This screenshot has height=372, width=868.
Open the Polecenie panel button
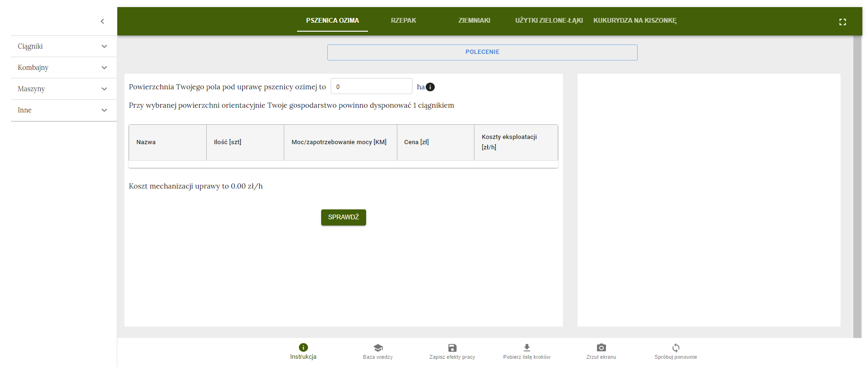click(x=482, y=52)
